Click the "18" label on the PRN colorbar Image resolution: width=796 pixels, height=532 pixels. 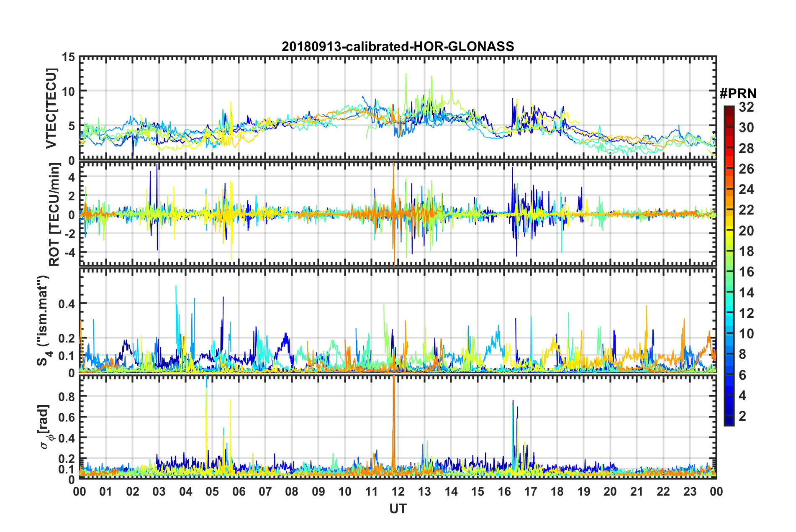747,251
